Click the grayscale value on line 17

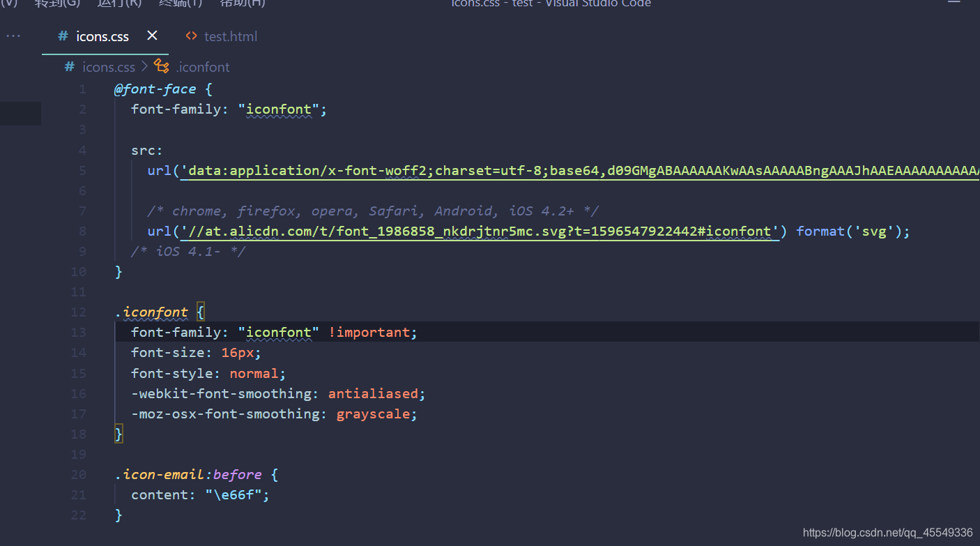[x=373, y=414]
